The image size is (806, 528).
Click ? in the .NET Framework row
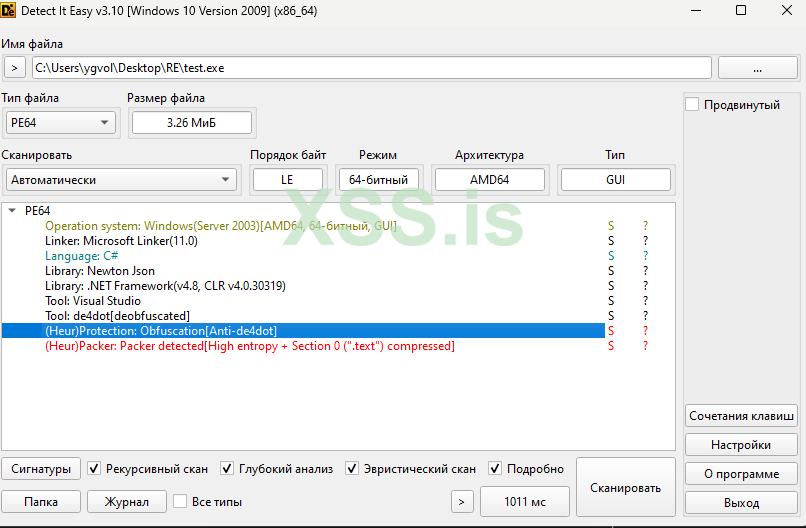(646, 285)
